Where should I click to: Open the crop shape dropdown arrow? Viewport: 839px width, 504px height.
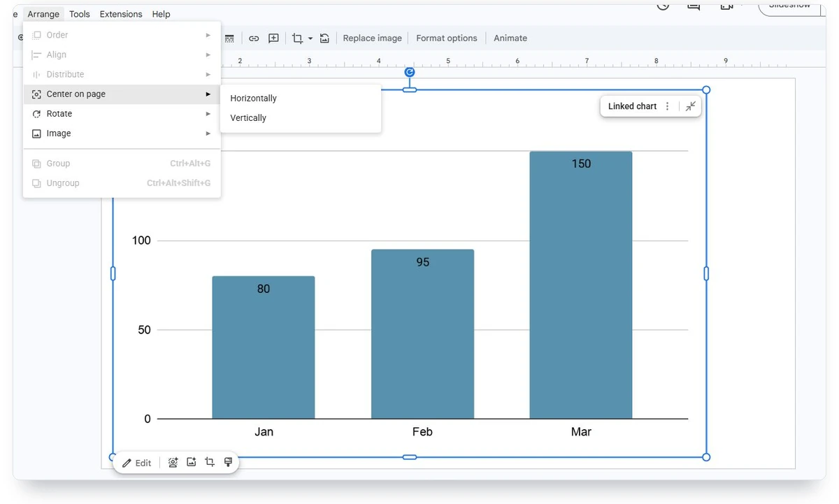pos(310,38)
